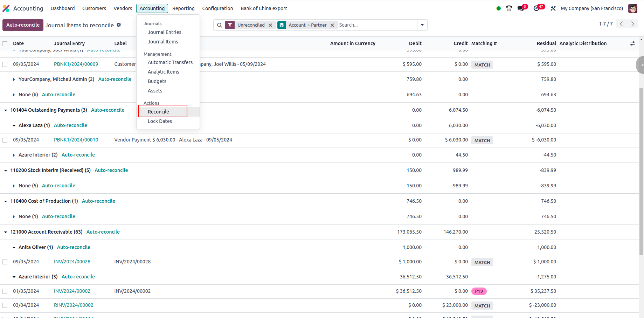Check the row for INV/2024/00028
The width and height of the screenshot is (644, 318).
point(5,262)
